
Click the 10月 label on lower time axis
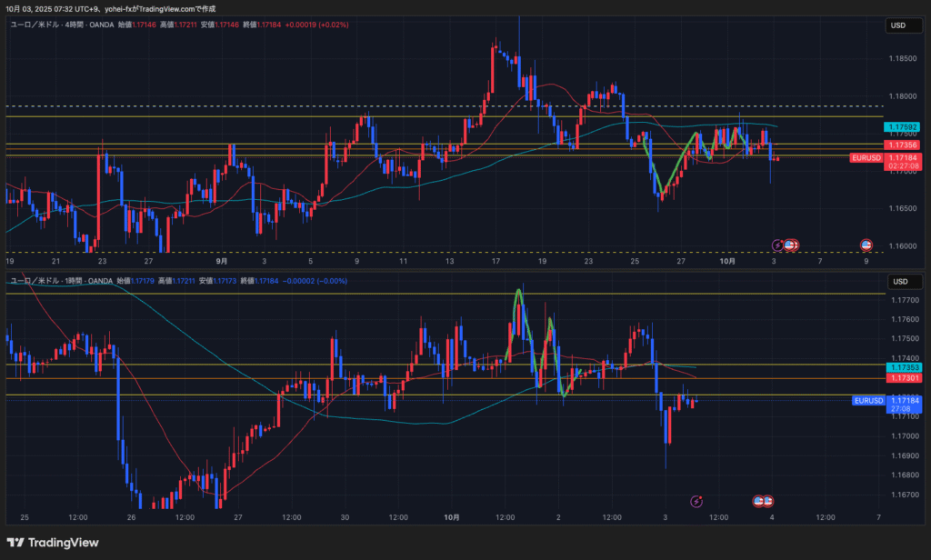(452, 517)
